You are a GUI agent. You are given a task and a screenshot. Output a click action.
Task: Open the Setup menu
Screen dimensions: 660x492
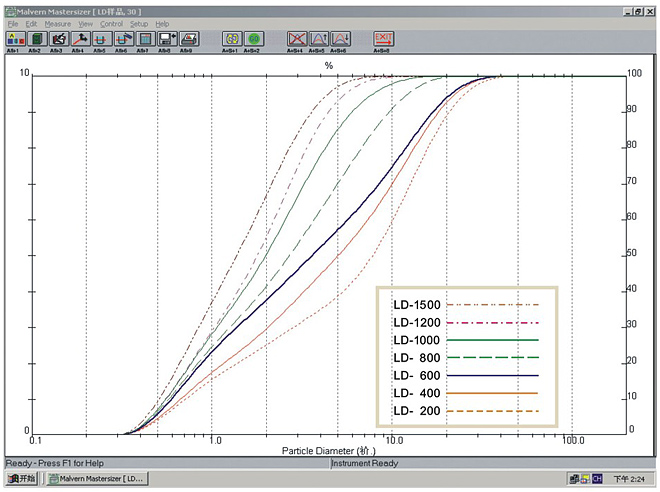pos(139,23)
